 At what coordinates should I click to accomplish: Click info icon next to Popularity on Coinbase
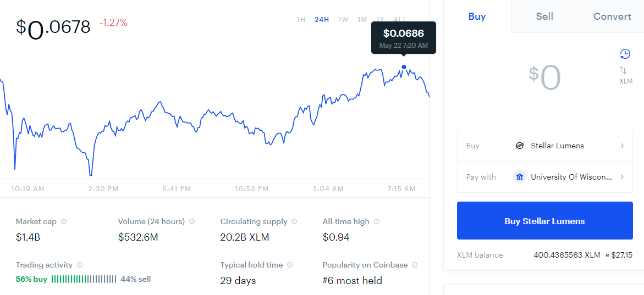[x=415, y=265]
